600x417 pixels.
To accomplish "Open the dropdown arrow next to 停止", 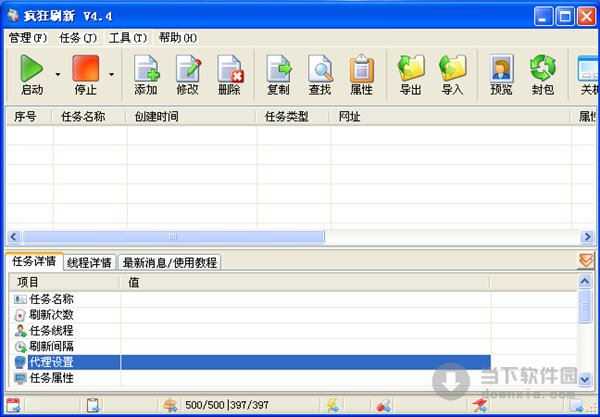I will click(x=111, y=74).
